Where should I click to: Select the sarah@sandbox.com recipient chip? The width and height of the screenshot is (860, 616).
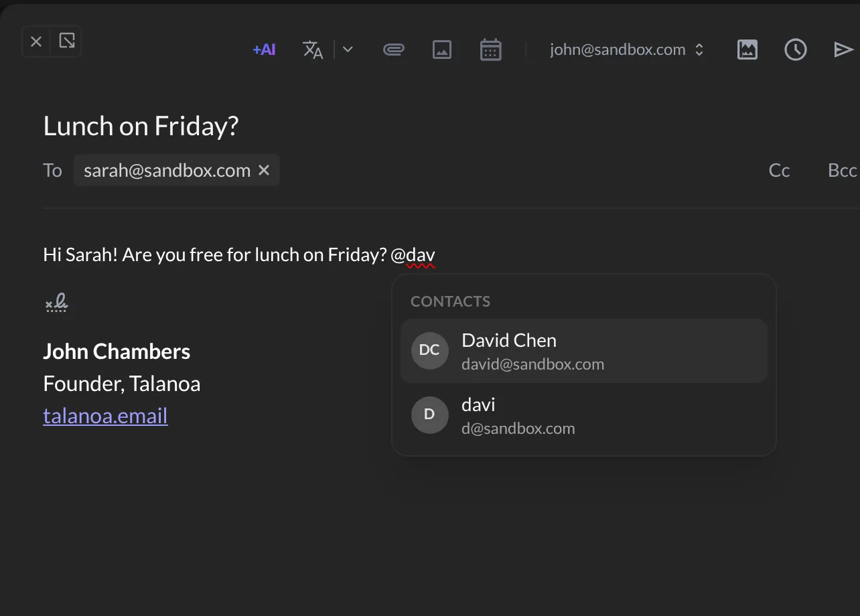click(x=177, y=171)
